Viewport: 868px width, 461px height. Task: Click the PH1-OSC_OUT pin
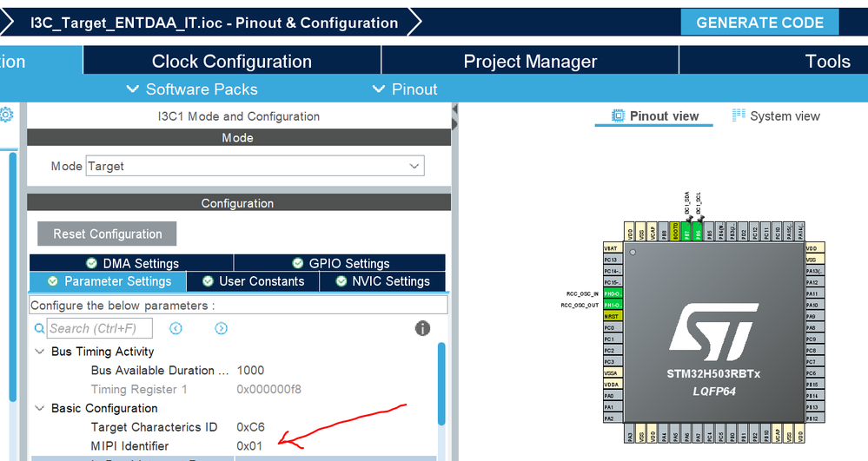click(x=613, y=305)
